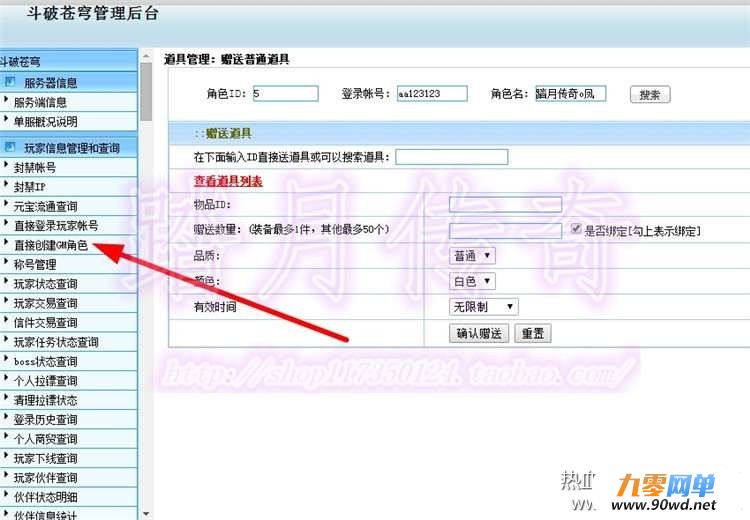This screenshot has height=520, width=750.
Task: Select 个人拉镖查询 in sidebar
Action: pos(45,381)
